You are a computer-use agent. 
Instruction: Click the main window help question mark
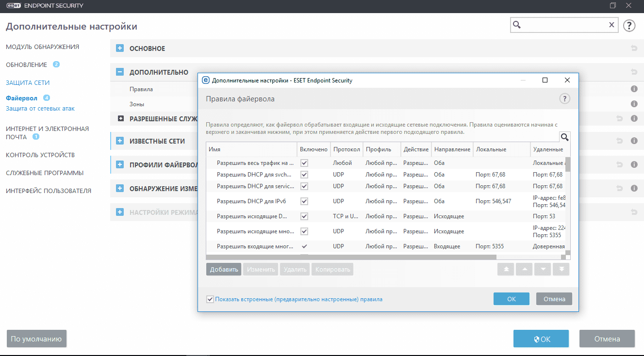pyautogui.click(x=629, y=26)
